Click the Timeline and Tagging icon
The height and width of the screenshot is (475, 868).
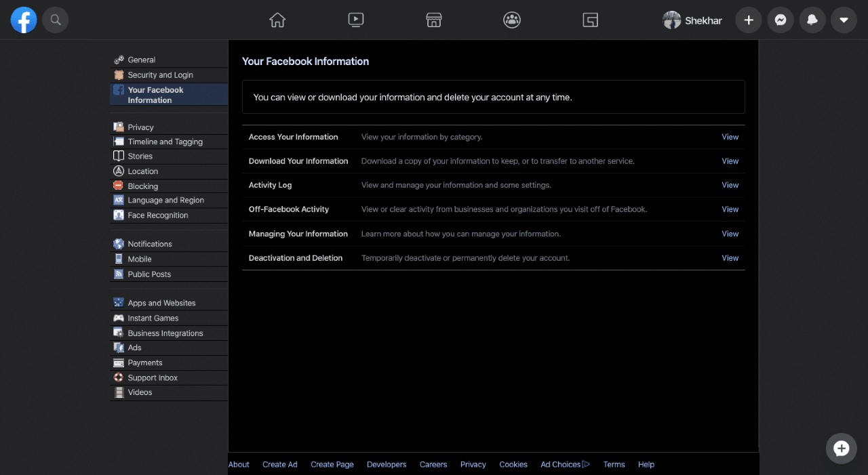click(119, 142)
